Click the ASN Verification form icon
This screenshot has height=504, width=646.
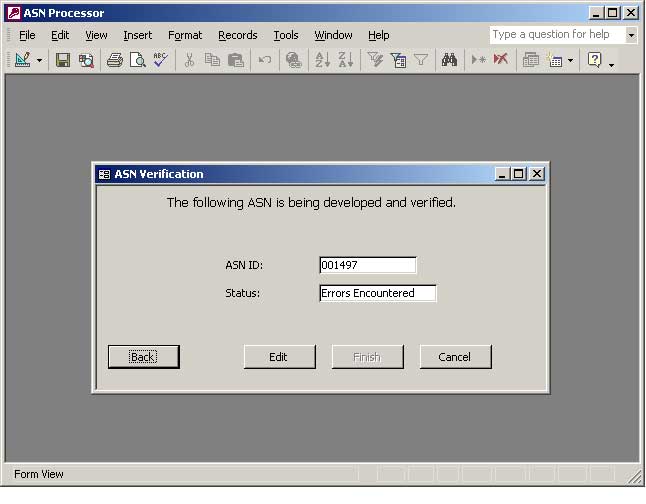(104, 174)
